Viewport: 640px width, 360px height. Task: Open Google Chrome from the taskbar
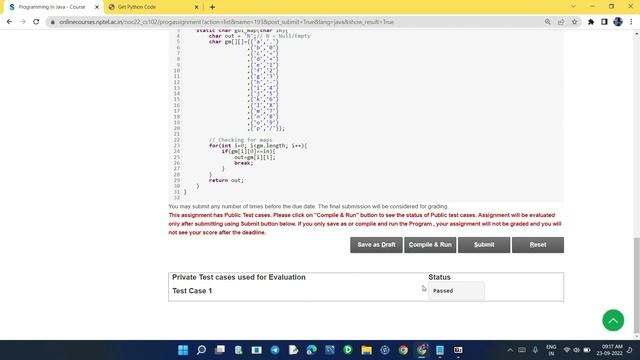tap(403, 350)
